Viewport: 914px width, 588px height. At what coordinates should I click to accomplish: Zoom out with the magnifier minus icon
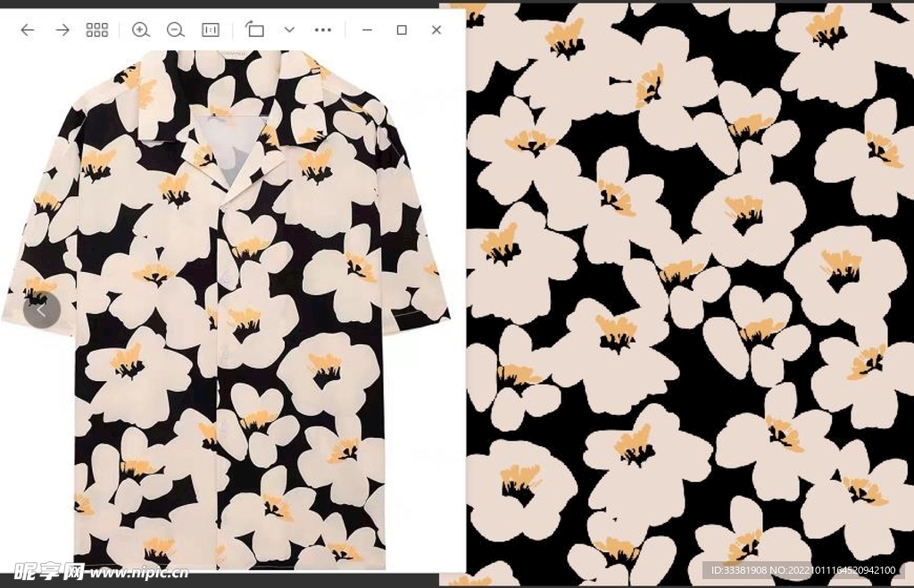coord(176,30)
